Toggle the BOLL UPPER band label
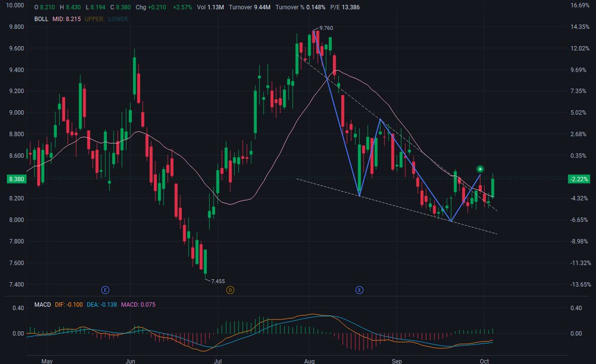The image size is (596, 364). (93, 19)
